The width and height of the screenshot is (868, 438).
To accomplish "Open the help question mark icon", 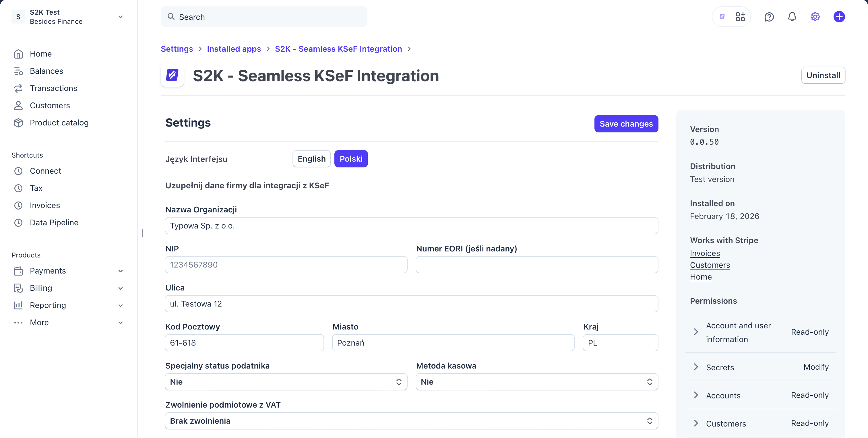I will coord(769,17).
